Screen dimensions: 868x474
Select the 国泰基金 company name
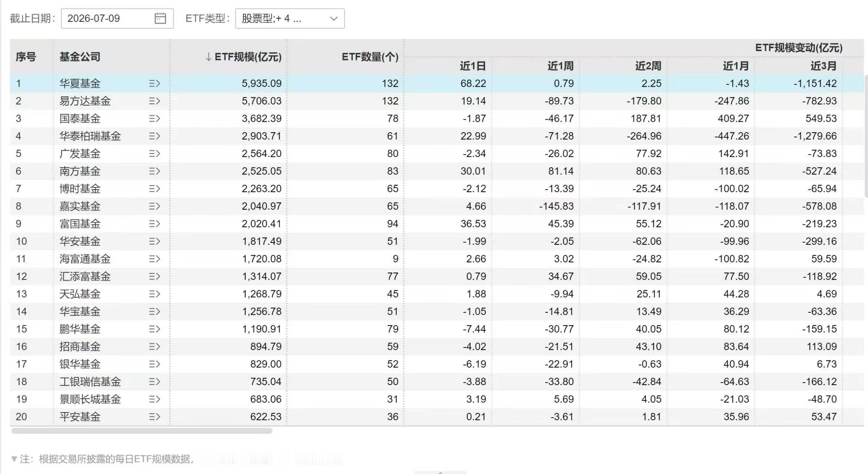(x=80, y=118)
